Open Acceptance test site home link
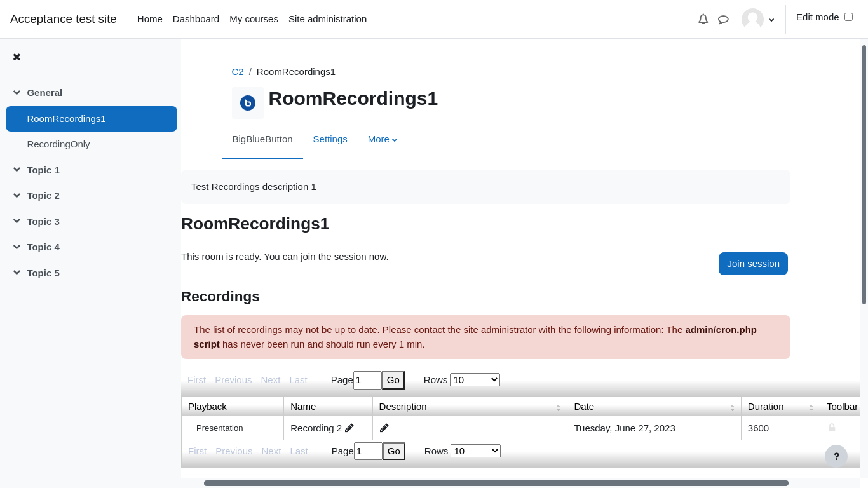This screenshot has height=488, width=868. point(64,19)
